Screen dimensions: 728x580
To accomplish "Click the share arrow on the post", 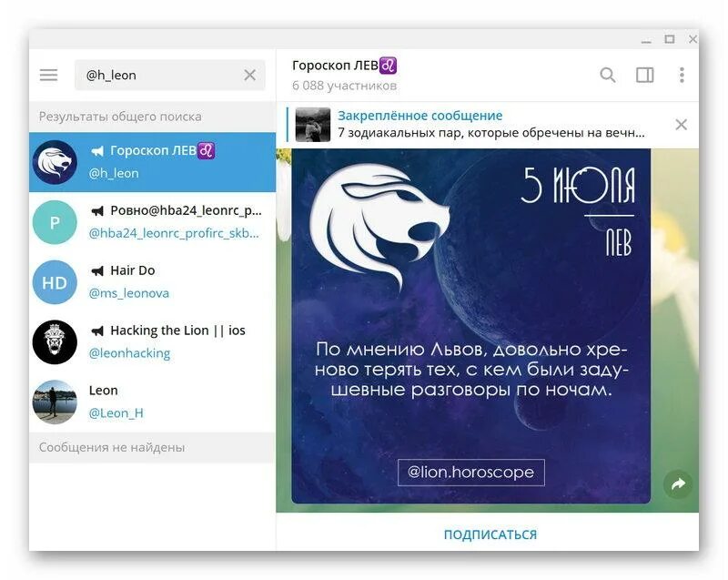I will coord(678,483).
